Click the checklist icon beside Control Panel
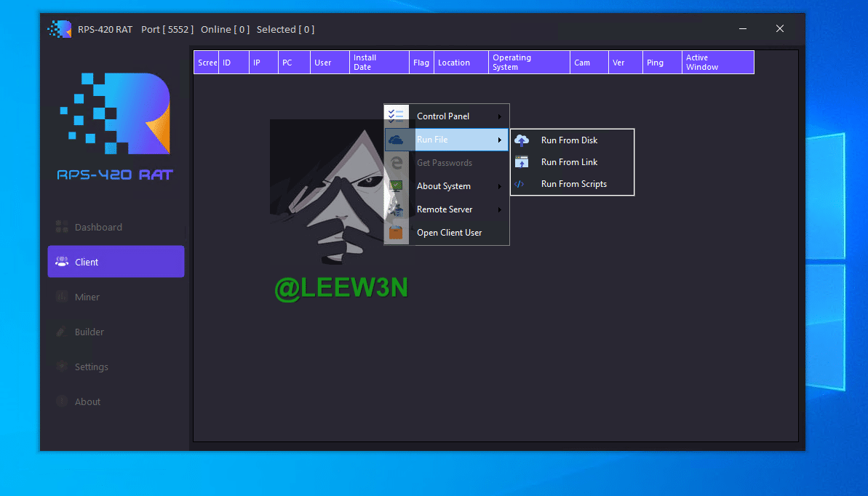This screenshot has width=868, height=496. 397,116
